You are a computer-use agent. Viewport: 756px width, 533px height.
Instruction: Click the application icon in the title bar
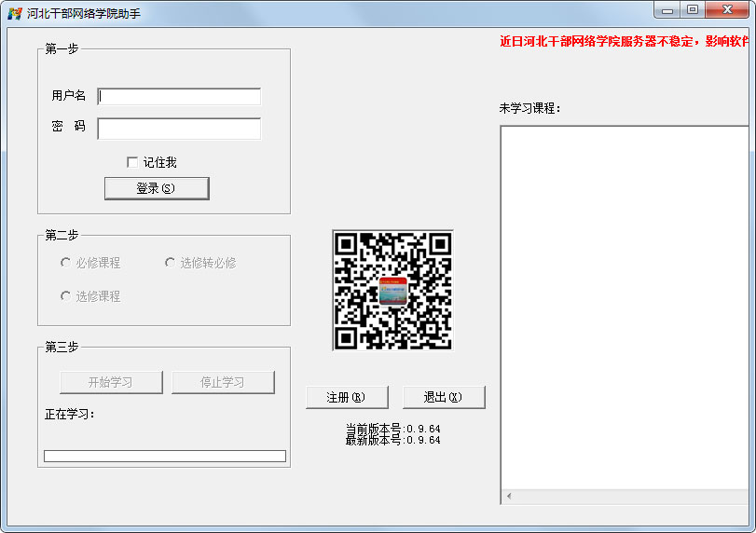pos(15,13)
